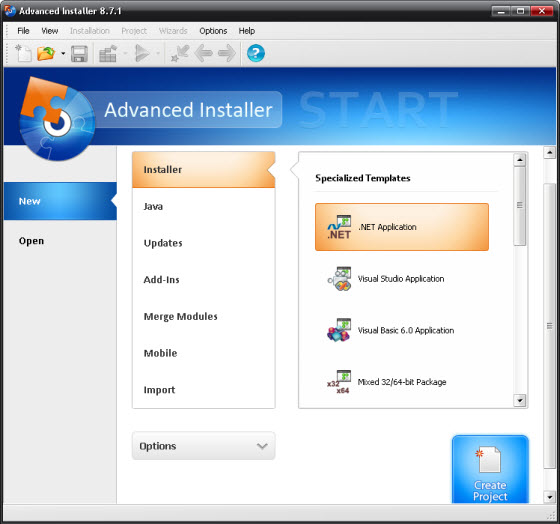Open the View menu
560x524 pixels.
coord(50,31)
